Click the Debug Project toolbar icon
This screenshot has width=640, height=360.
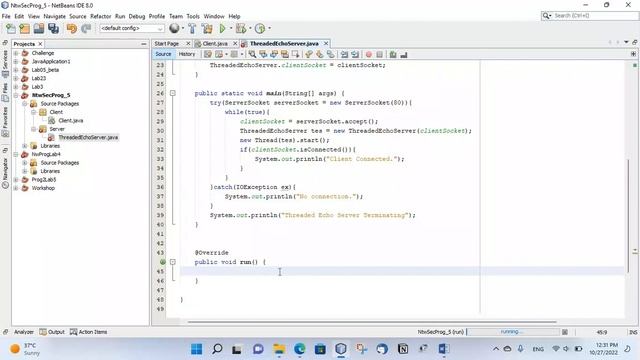coord(241,28)
